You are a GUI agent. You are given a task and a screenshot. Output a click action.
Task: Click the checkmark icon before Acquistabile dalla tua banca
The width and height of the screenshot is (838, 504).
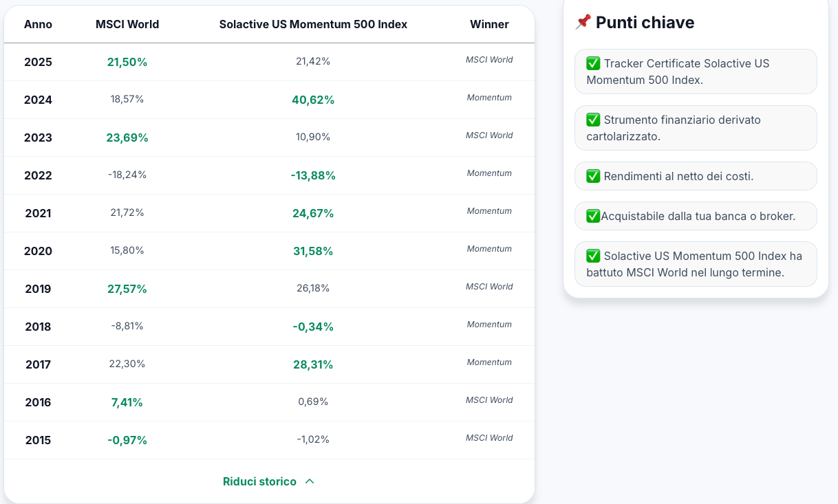point(593,216)
